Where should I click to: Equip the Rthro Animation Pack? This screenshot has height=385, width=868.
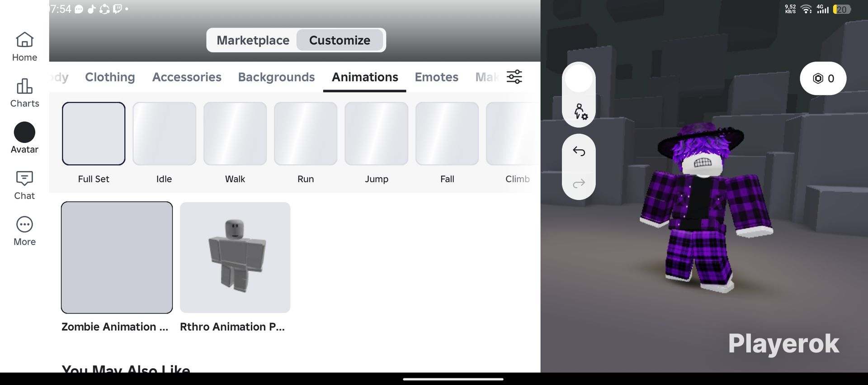click(x=235, y=257)
